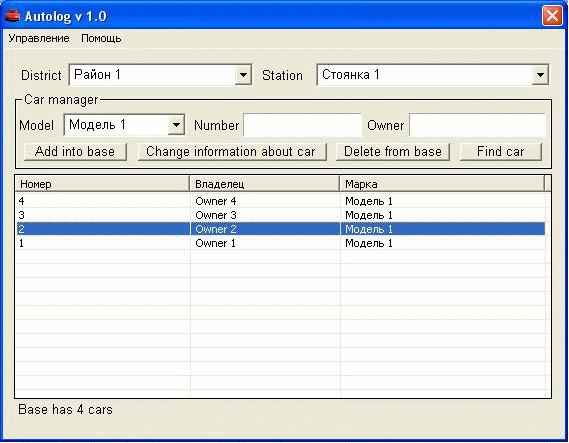Click Change information about car button
Screen dimensions: 569x443
(x=232, y=152)
